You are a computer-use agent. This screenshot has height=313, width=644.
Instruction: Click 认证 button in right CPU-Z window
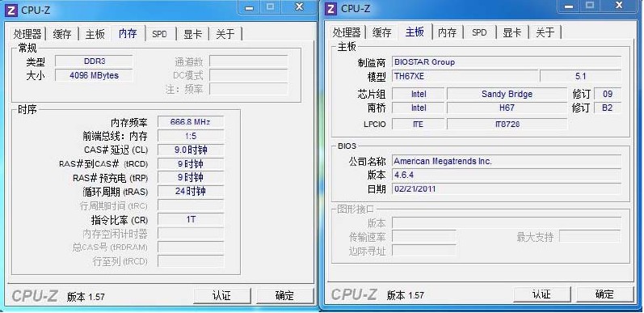[541, 294]
